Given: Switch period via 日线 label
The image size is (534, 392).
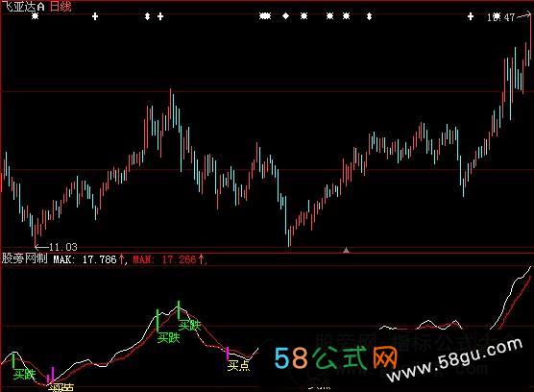Looking at the screenshot, I should 61,7.
